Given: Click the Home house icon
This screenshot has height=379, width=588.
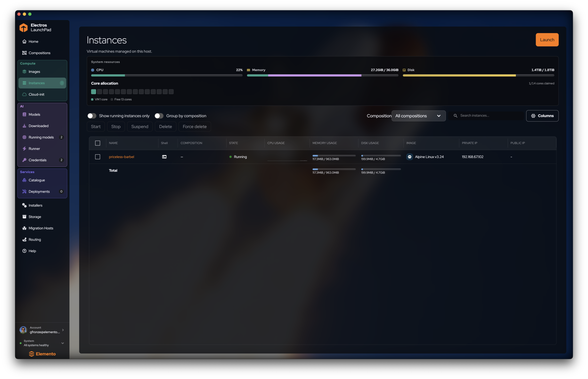Looking at the screenshot, I should 24,41.
